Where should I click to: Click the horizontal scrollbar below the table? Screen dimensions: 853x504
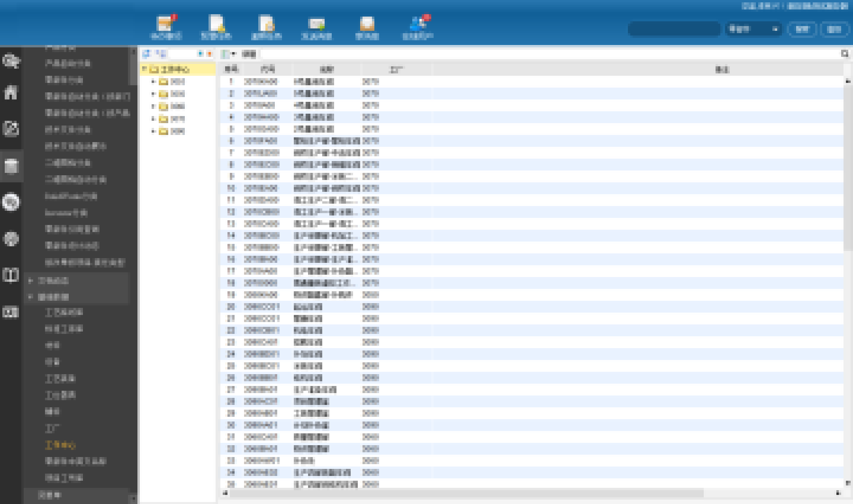pyautogui.click(x=466, y=493)
